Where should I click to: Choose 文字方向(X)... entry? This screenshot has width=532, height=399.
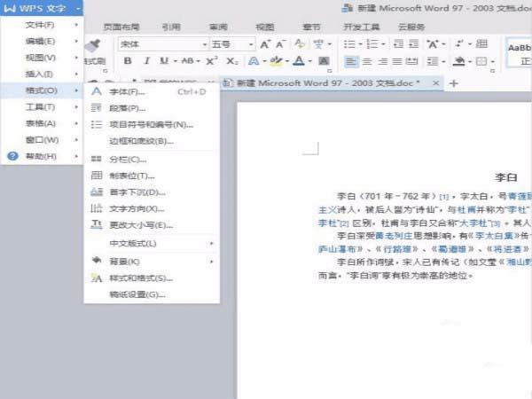pyautogui.click(x=152, y=208)
